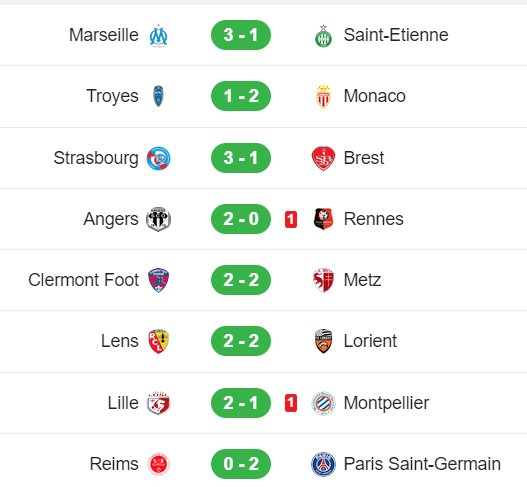Click the Montpellier red card indicator
527x487 pixels.
click(x=291, y=403)
